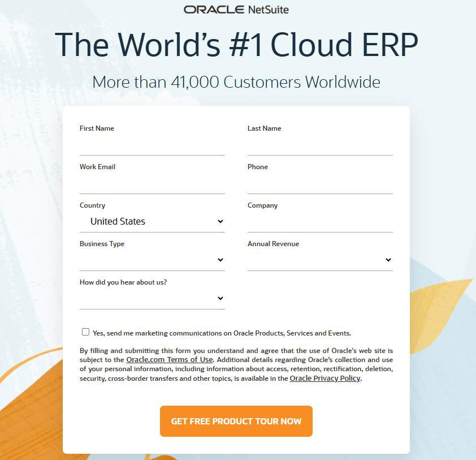Focus the Last Name input field
The width and height of the screenshot is (476, 460).
tap(320, 145)
